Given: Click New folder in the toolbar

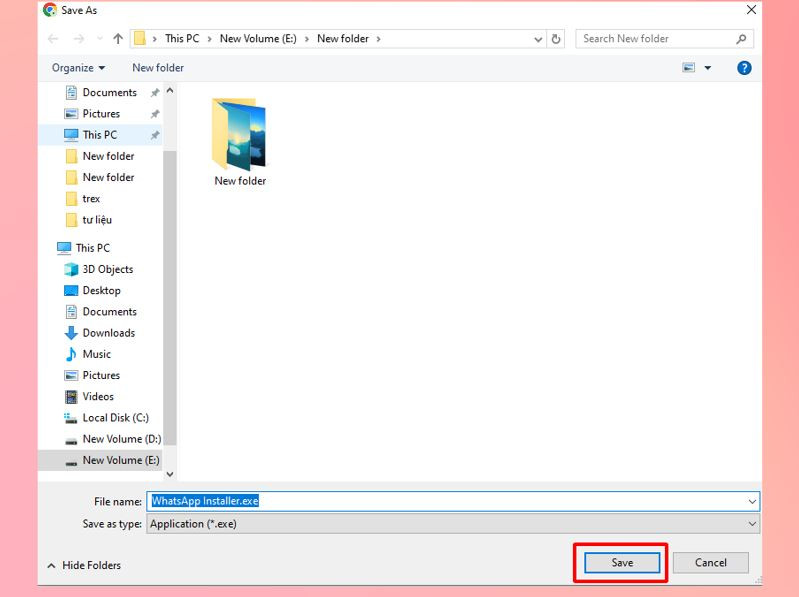Looking at the screenshot, I should (x=158, y=68).
